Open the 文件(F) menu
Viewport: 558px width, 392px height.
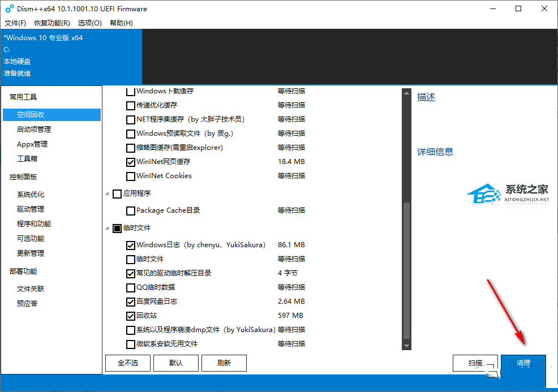pyautogui.click(x=15, y=23)
